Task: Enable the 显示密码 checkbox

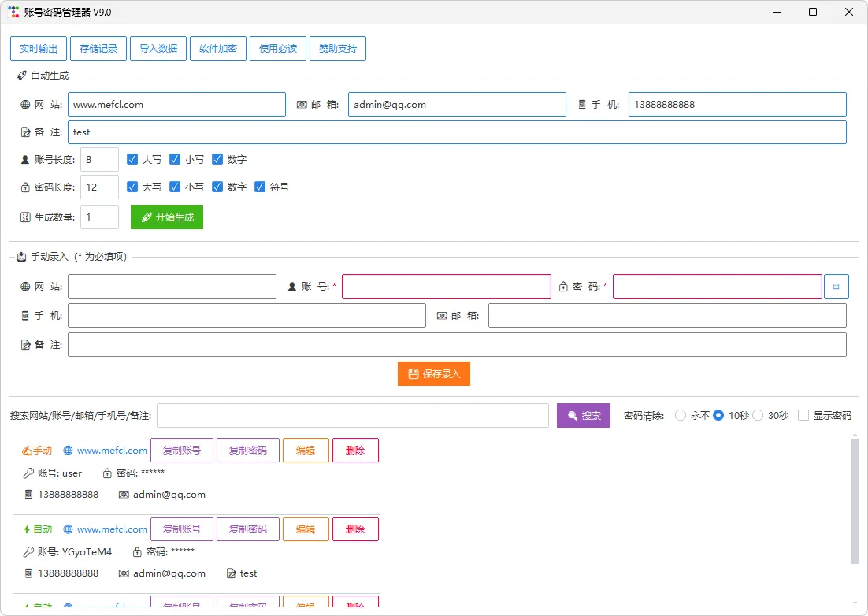Action: click(803, 416)
